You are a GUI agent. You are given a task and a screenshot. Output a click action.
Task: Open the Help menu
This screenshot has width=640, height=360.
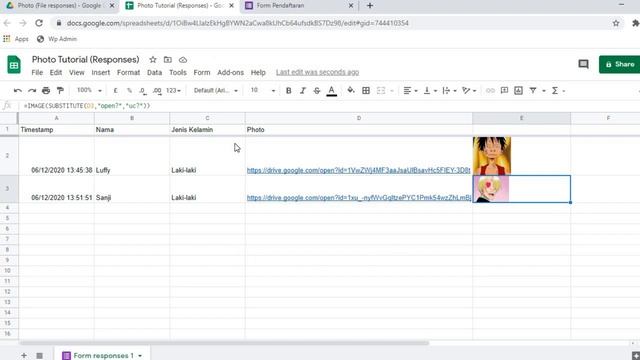258,73
